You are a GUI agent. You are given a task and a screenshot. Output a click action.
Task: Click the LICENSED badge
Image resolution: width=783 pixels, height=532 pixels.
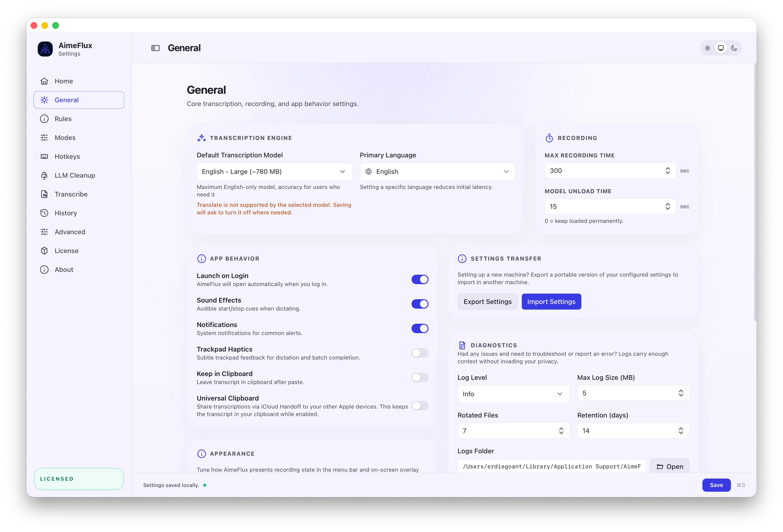[79, 479]
